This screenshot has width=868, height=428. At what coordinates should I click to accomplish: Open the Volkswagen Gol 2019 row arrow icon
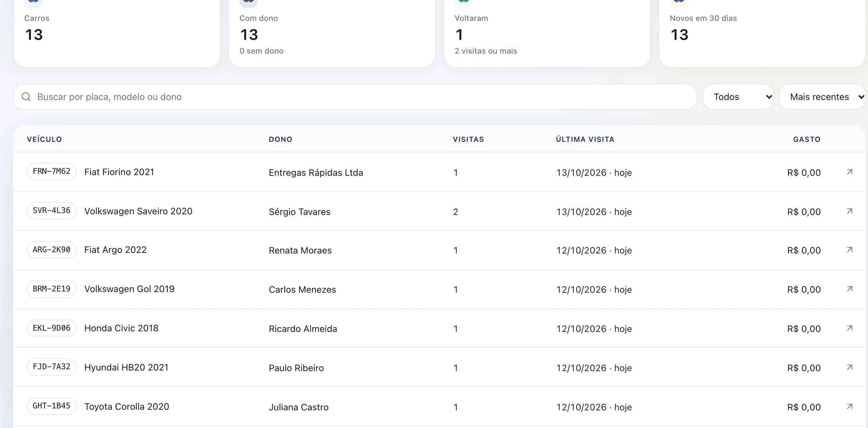[849, 289]
